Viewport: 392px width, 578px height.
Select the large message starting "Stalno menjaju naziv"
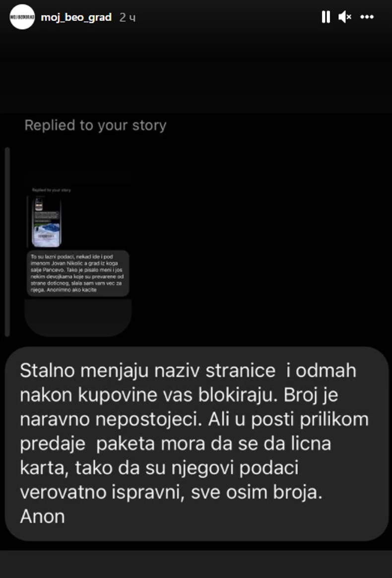coord(196,444)
